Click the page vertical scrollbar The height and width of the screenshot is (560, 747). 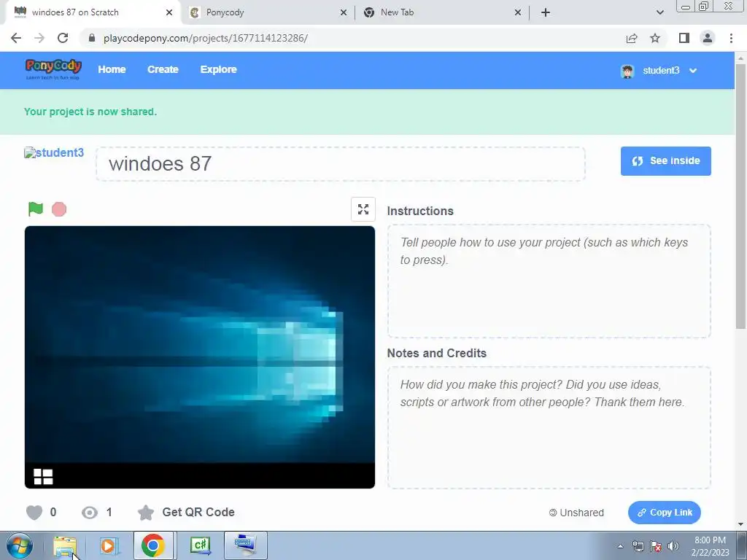coord(740,195)
